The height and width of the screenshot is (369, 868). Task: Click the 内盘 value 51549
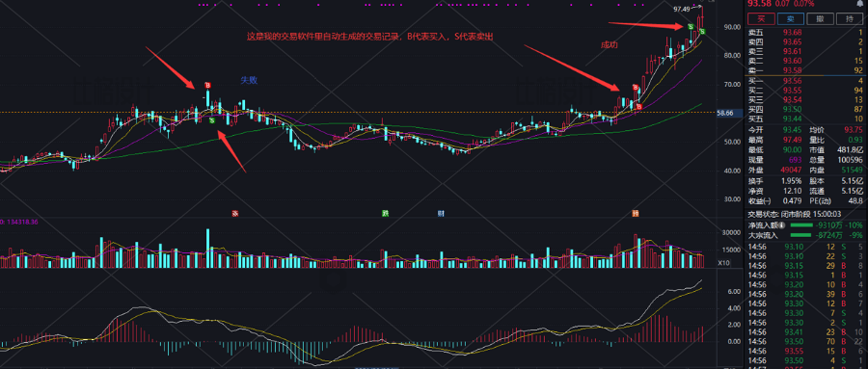click(853, 171)
